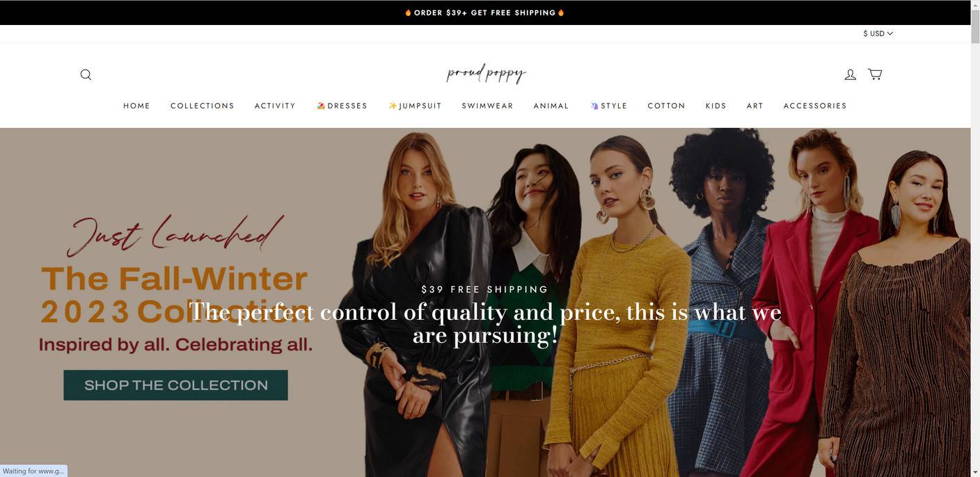This screenshot has width=980, height=477.
Task: Click the Shop The Collection button
Action: pos(175,385)
